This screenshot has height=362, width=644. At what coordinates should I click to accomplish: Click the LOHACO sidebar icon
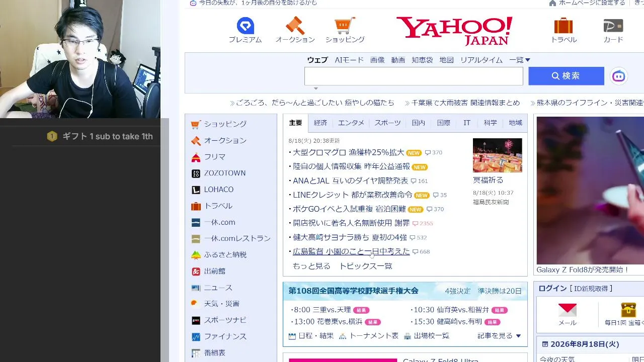pos(196,190)
